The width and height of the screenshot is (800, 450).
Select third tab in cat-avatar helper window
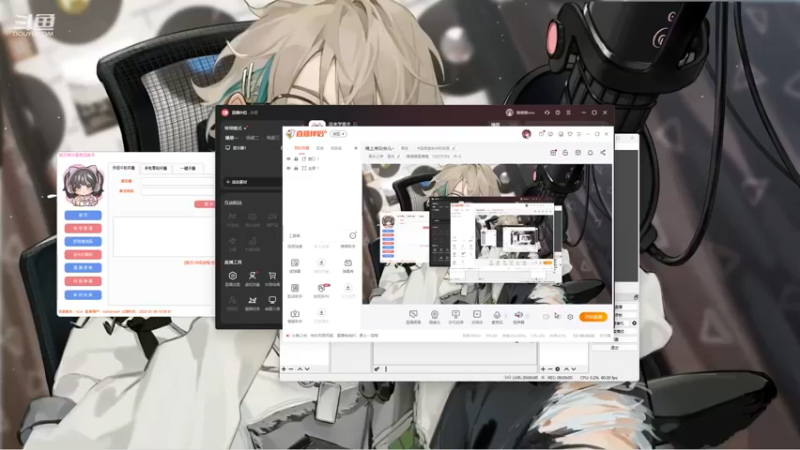point(188,168)
